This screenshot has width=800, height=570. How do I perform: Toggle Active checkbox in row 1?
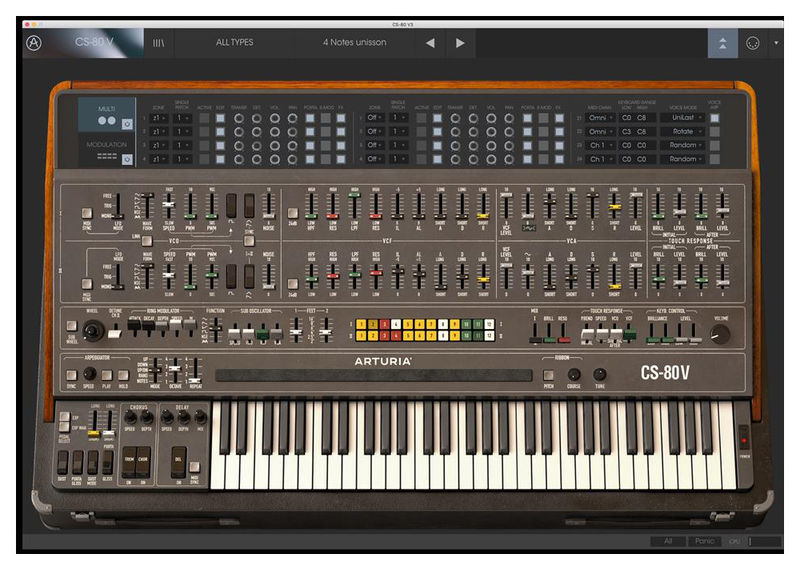(x=204, y=118)
